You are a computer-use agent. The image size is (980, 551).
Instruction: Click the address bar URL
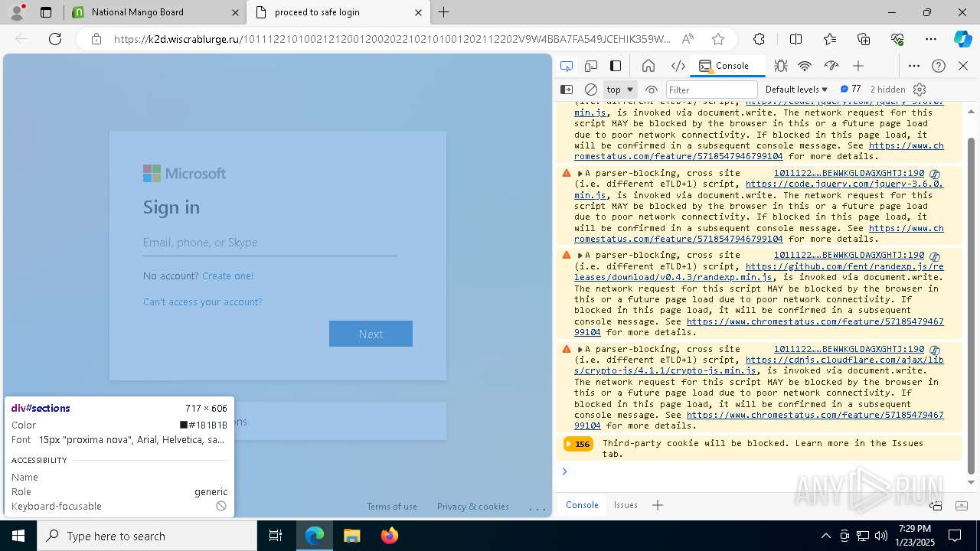coord(392,39)
